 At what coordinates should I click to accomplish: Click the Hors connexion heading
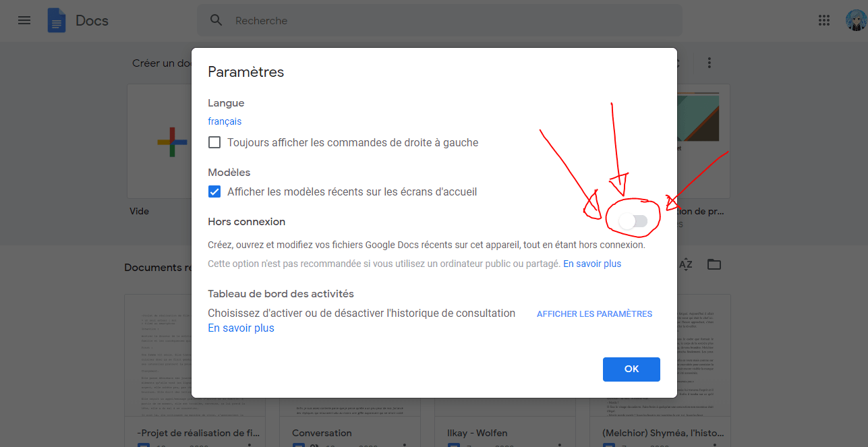tap(246, 221)
